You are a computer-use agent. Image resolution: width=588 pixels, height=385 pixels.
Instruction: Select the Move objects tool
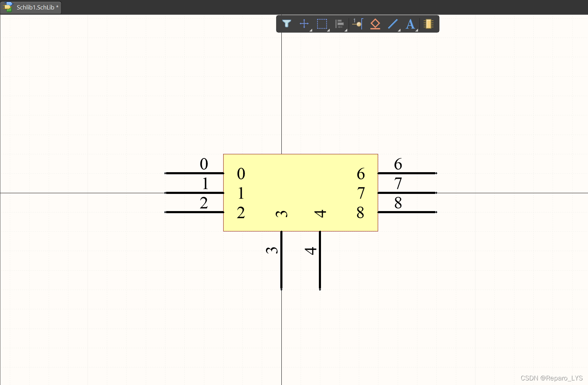[304, 24]
